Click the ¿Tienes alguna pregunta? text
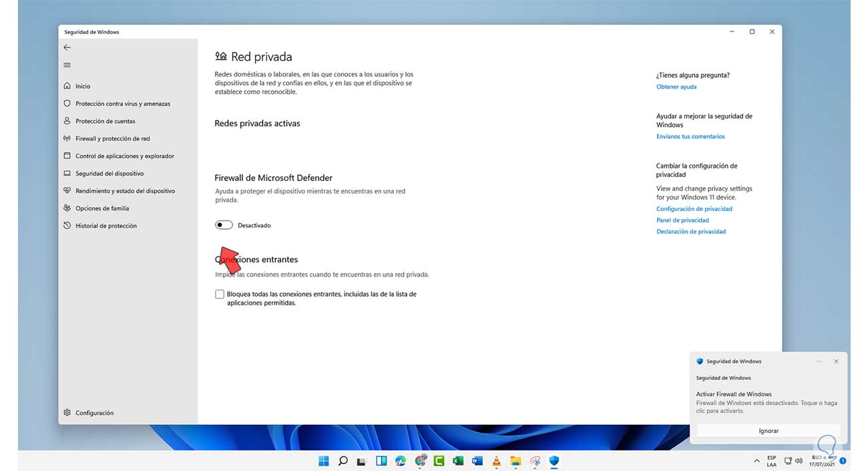The width and height of the screenshot is (868, 471). click(693, 75)
